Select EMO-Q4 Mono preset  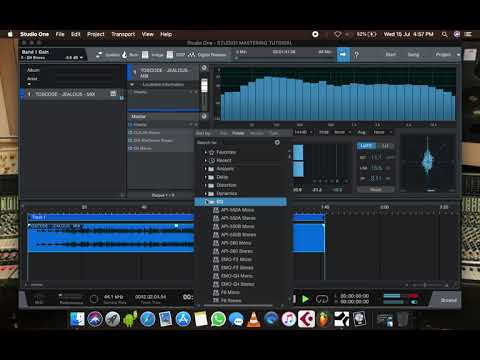coord(237,276)
